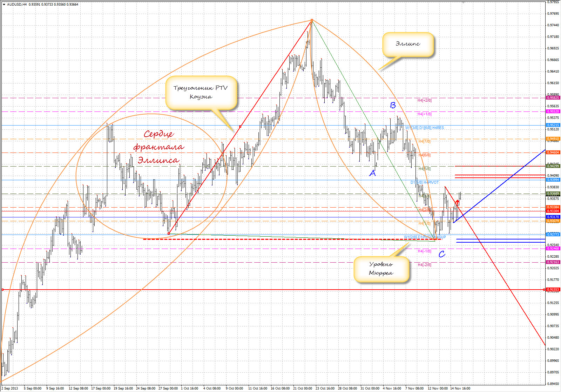Click the 'H4[+2/8]' Murrey level label
Viewport: 561px width, 392px height.
click(424, 100)
